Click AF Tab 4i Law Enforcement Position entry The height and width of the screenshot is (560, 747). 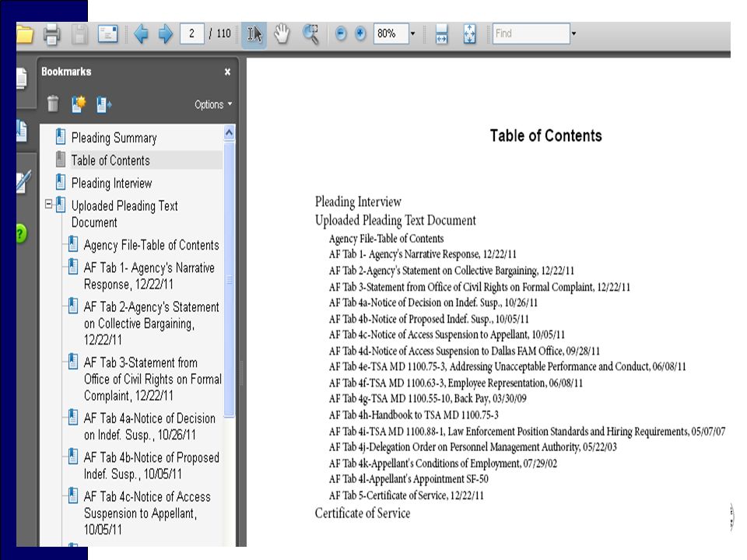click(528, 432)
